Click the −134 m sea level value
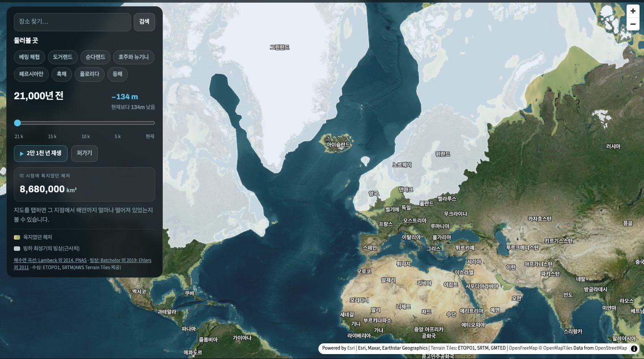Viewport: 644px width, 359px height. (x=124, y=97)
